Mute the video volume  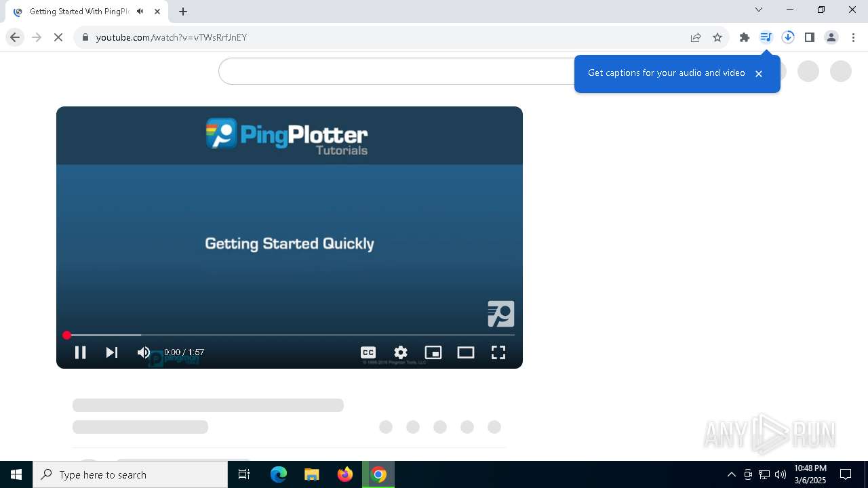[143, 352]
